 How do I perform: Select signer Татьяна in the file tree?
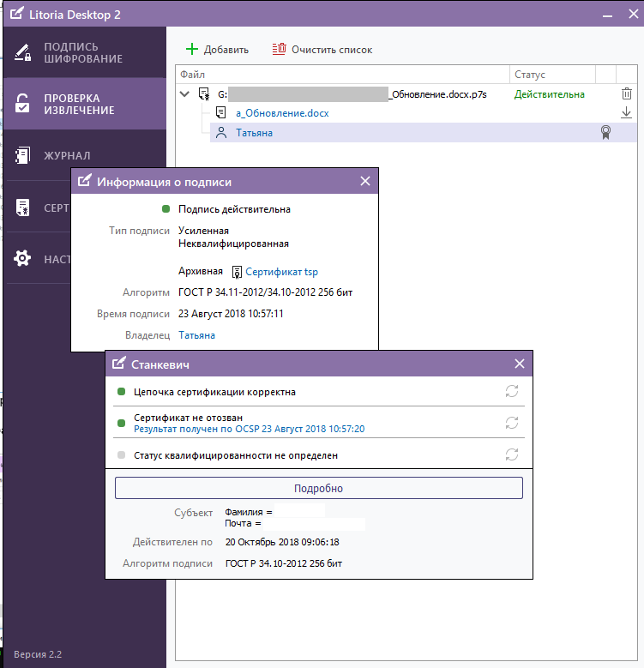tap(255, 133)
